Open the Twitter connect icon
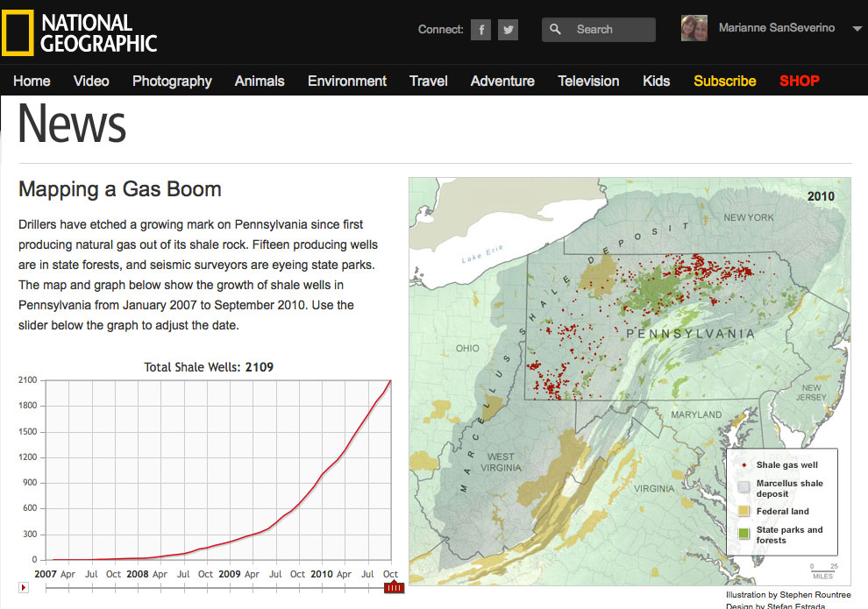The height and width of the screenshot is (609, 868). click(x=509, y=30)
